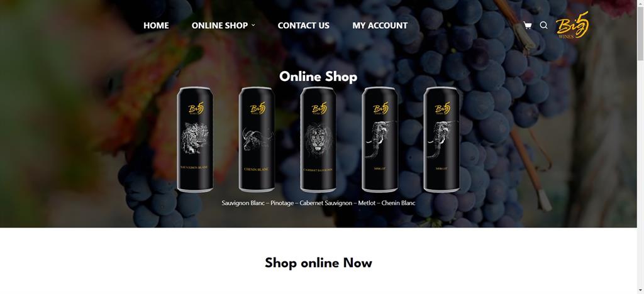Select the Chenin Blanc buffalo can
This screenshot has width=644, height=294.
click(257, 139)
